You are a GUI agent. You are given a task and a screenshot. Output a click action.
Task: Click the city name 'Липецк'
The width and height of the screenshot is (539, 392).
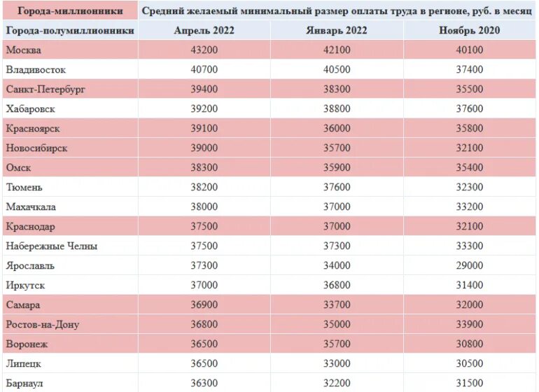click(23, 363)
